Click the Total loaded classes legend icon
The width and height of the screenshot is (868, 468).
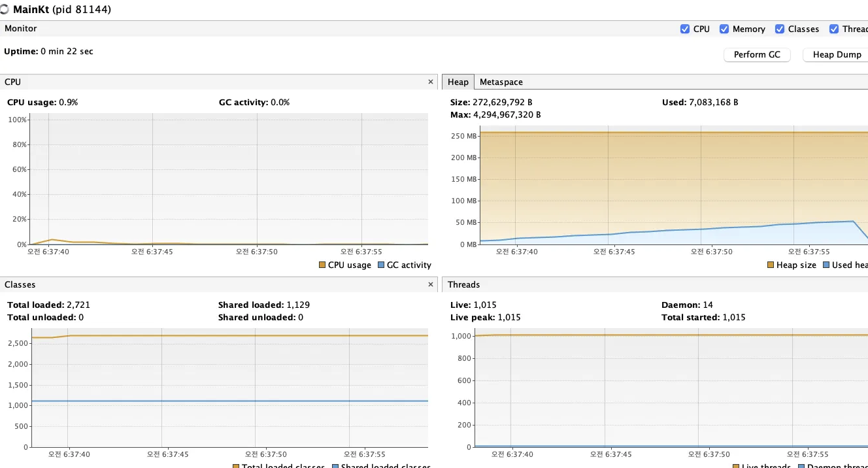(x=236, y=466)
